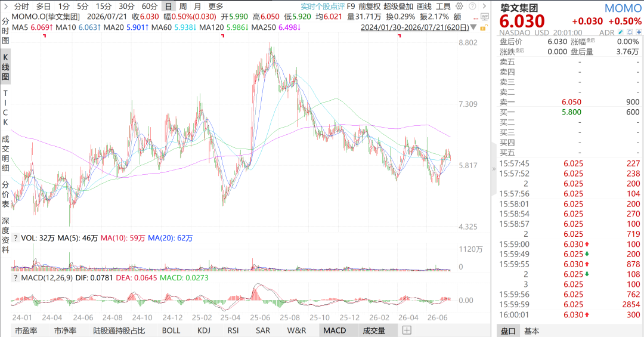This screenshot has width=644, height=337.
Task: Click the date range 2024/01/30-2026/07/21 link
Action: click(x=415, y=27)
